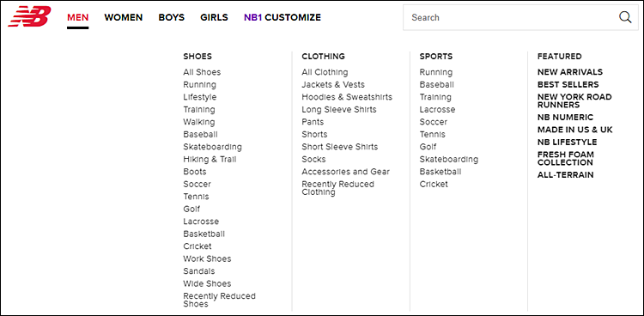Screen dimensions: 644x316
Task: Go to All Shoes
Action: click(202, 72)
